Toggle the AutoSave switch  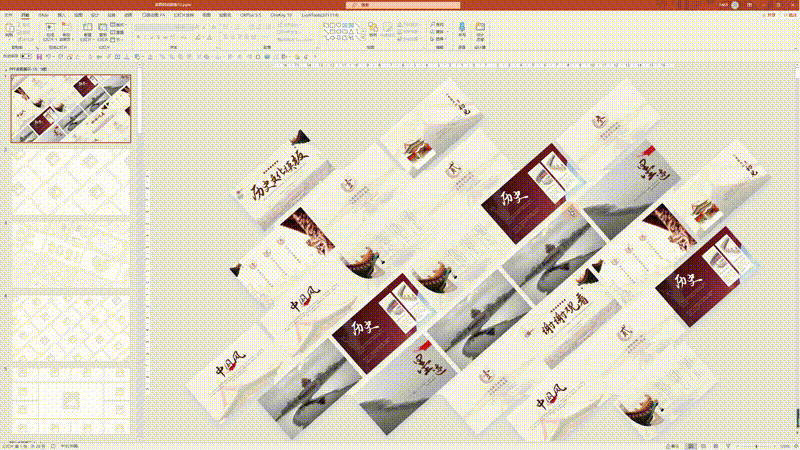coord(26,56)
